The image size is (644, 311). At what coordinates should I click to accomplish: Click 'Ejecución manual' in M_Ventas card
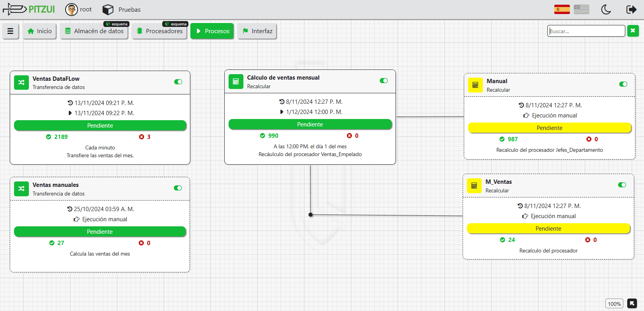pos(553,216)
